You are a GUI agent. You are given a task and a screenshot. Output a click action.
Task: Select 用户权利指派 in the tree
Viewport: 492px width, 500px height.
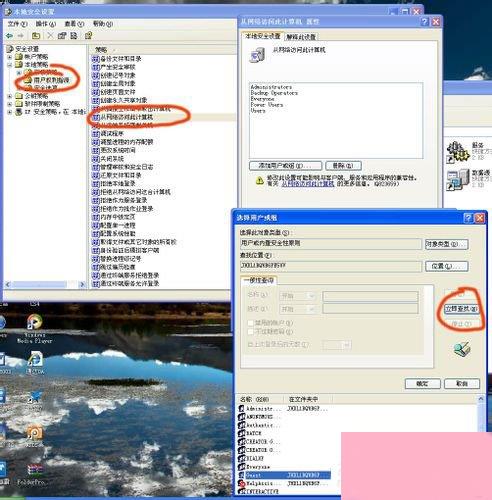tap(51, 80)
